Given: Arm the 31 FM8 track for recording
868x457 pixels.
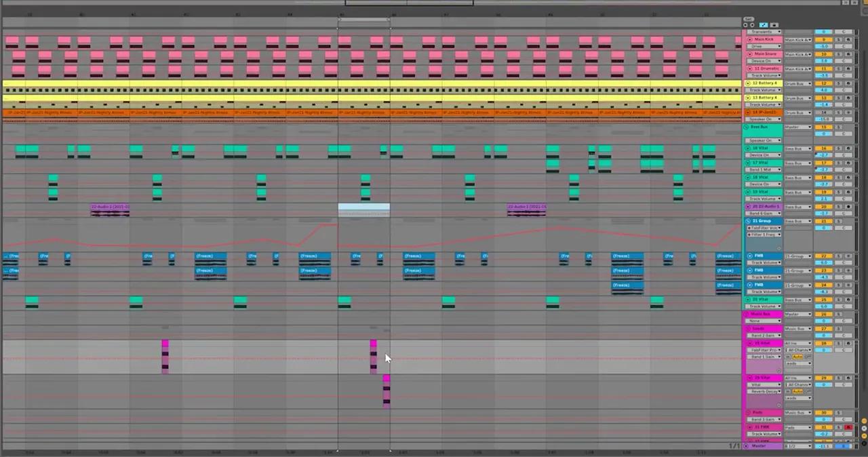Looking at the screenshot, I should tap(848, 427).
